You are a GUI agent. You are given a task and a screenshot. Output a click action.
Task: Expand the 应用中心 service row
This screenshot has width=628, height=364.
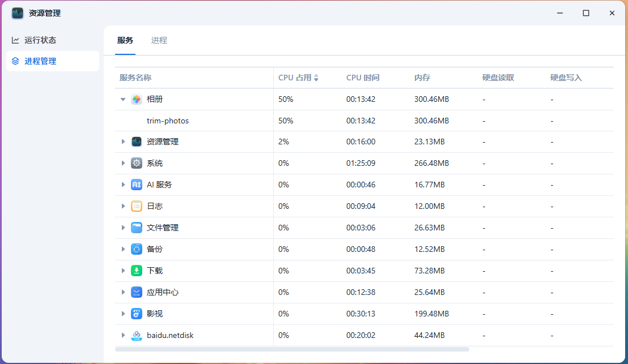tap(123, 292)
